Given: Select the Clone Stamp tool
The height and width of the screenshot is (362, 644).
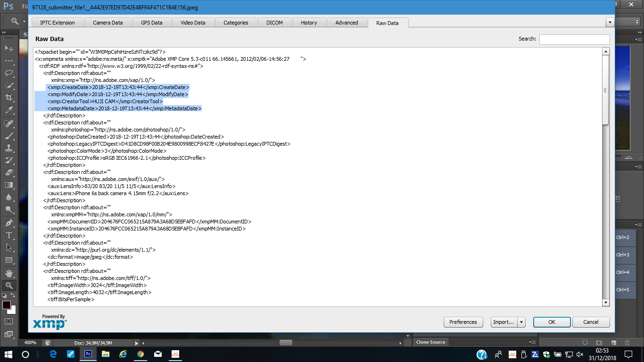Looking at the screenshot, I should pos(9,148).
